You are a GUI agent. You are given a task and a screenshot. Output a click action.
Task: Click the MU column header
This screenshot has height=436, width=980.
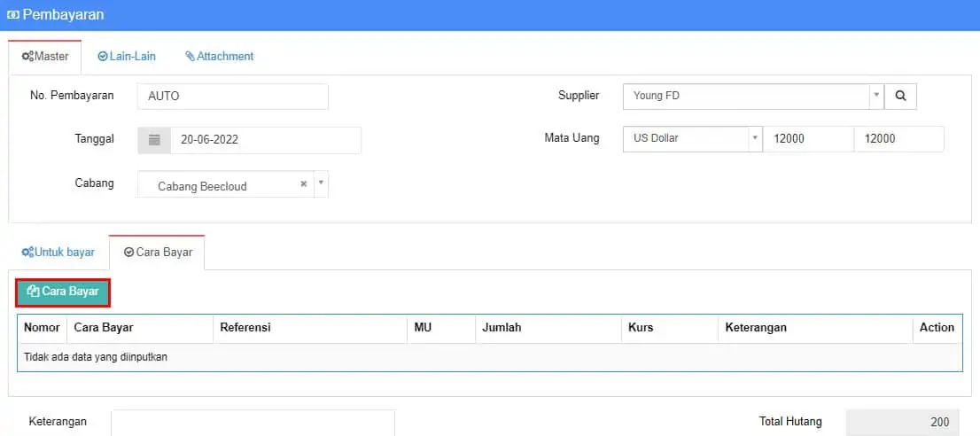440,328
